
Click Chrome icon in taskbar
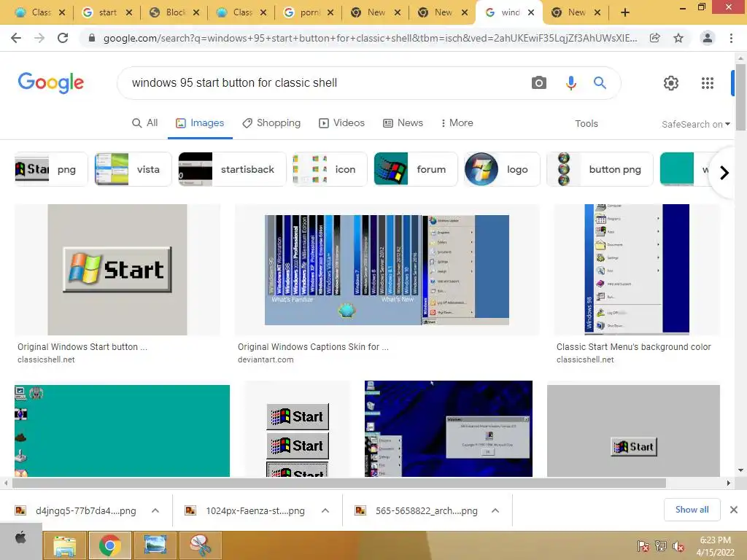pyautogui.click(x=109, y=545)
